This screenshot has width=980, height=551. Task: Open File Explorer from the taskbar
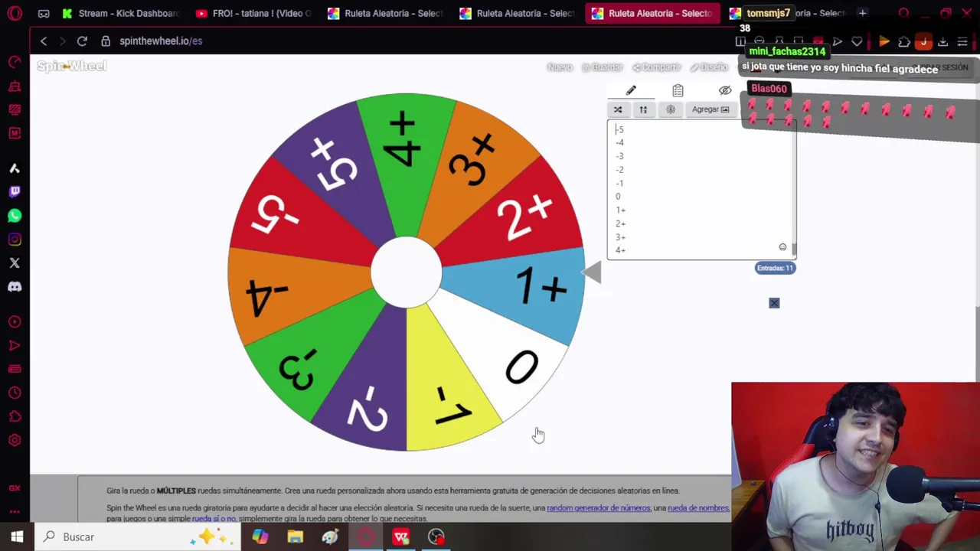tap(295, 536)
